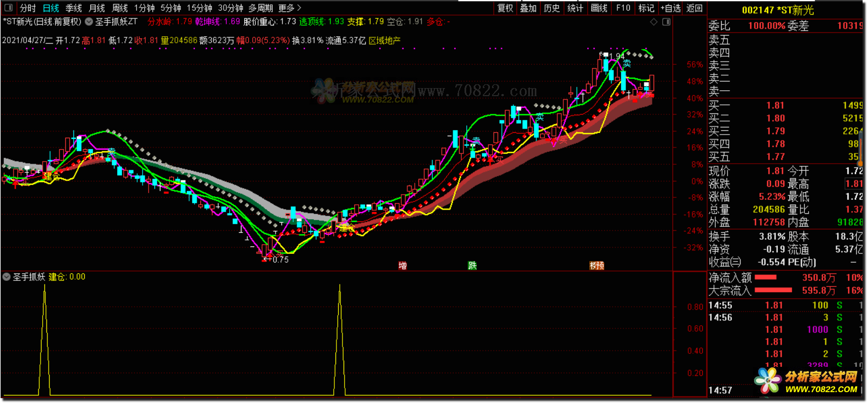This screenshot has width=868, height=403.
Task: Click the 建仓: 0.00 sub-indicator value
Action: [x=67, y=277]
